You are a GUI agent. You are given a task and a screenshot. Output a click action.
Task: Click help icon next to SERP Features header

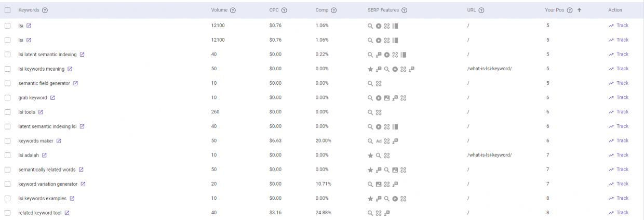tap(404, 10)
